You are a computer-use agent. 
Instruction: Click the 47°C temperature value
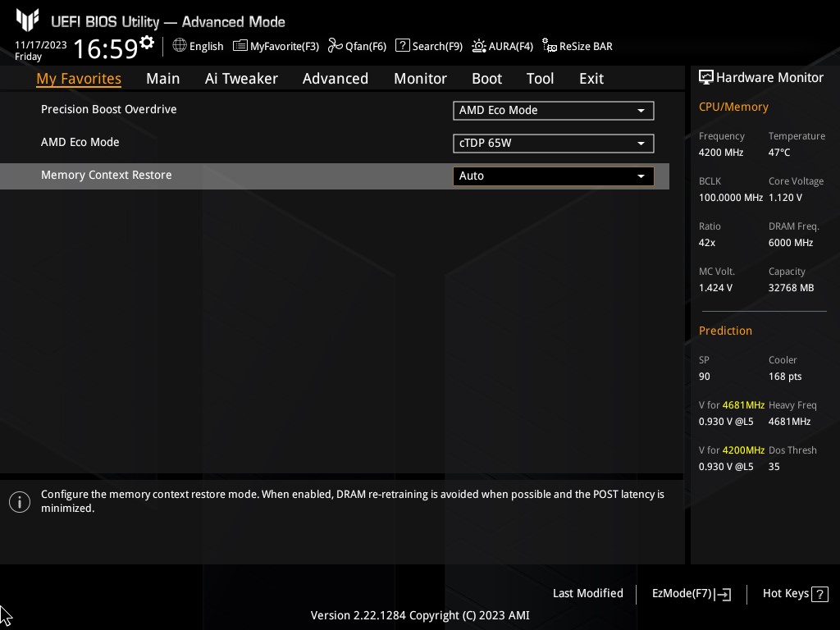[x=779, y=153]
